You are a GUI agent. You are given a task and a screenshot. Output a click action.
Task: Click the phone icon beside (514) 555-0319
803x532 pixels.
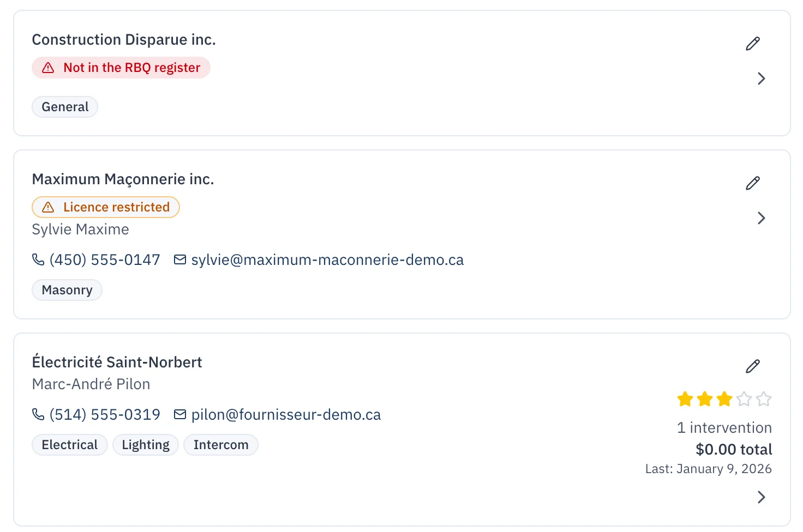point(38,414)
